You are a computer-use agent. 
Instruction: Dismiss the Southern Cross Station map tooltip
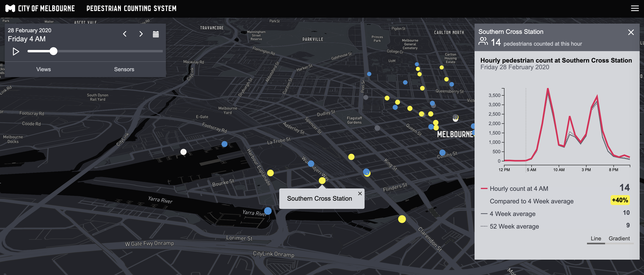(360, 193)
